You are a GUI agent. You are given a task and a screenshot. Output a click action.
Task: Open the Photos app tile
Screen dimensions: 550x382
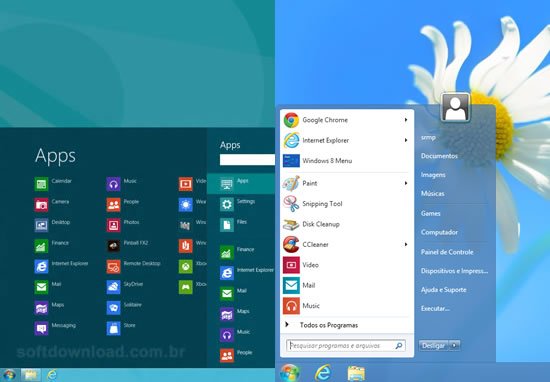[x=123, y=225]
